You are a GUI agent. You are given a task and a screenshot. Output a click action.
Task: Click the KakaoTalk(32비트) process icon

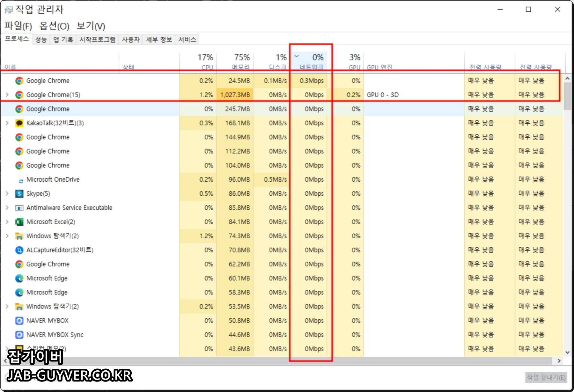[19, 123]
